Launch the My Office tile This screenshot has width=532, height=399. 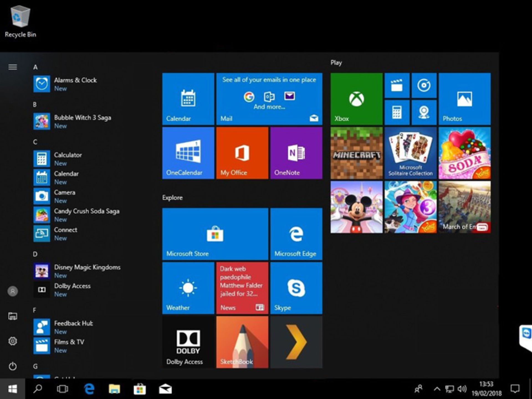pyautogui.click(x=242, y=153)
